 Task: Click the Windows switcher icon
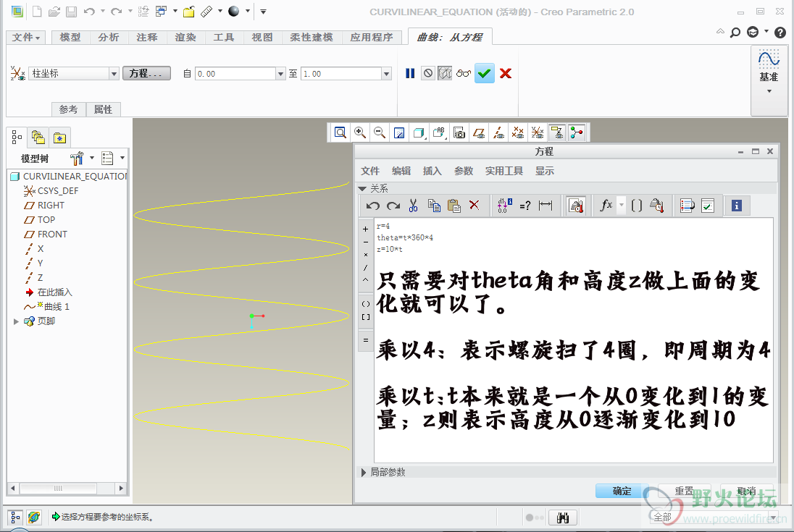(161, 11)
